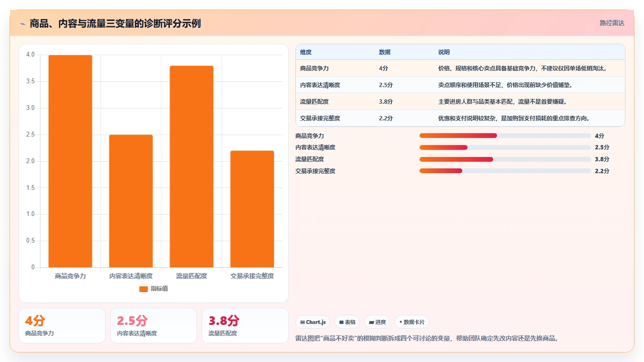Click the 交易承接完整度 label in the progress list
The width and height of the screenshot is (644, 362).
pos(315,171)
